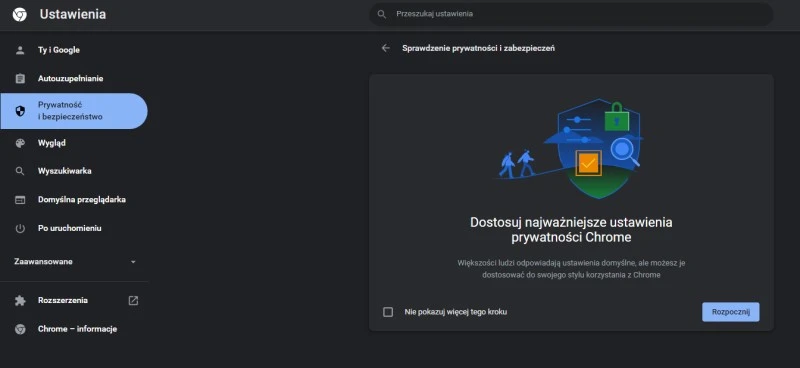Click the power icon for Po uruchomieniu
The image size is (800, 368).
20,229
